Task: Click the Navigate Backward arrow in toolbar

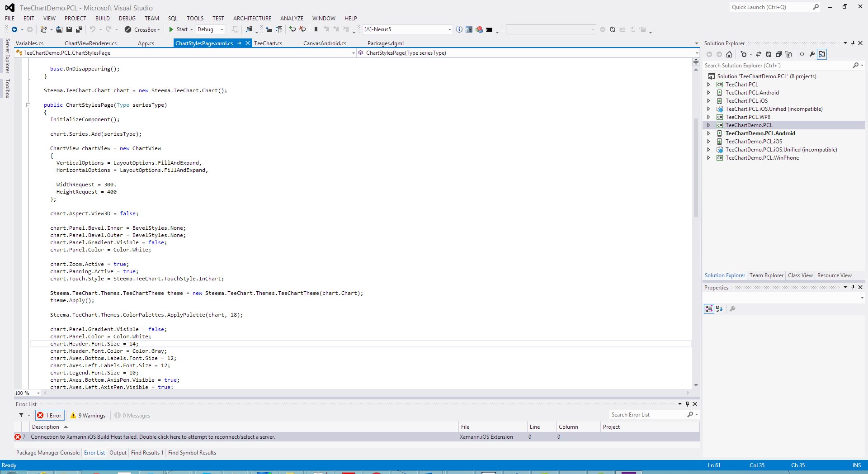Action: click(x=14, y=29)
